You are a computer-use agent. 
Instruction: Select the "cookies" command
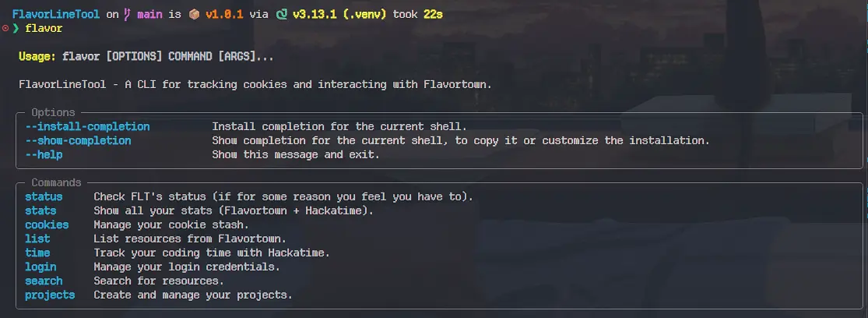pyautogui.click(x=47, y=224)
